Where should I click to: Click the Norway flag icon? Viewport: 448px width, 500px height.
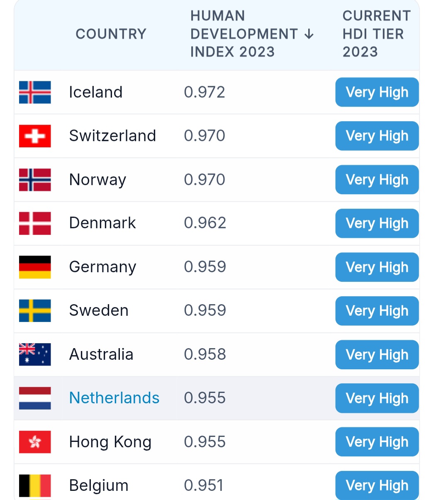(x=35, y=180)
